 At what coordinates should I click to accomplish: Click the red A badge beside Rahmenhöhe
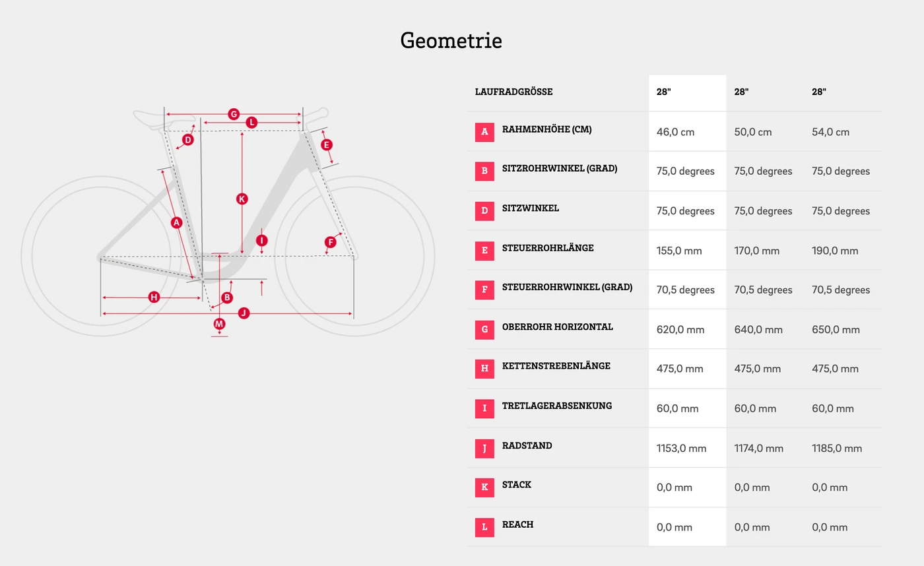click(x=484, y=132)
